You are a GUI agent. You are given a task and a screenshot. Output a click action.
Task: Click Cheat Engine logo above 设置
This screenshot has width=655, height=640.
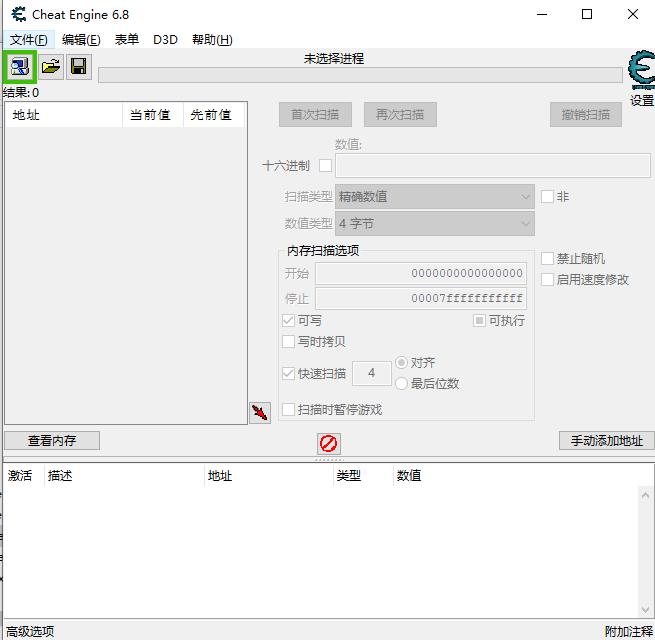641,69
